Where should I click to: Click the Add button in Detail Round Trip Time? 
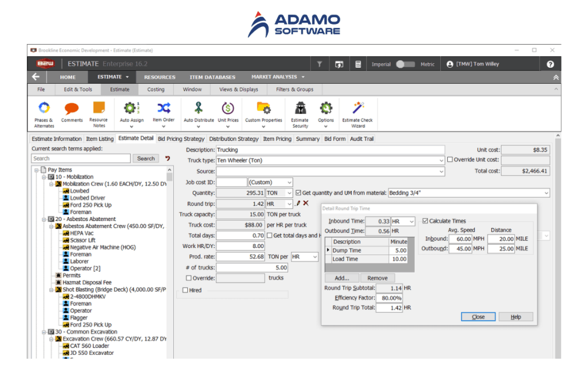coord(342,277)
